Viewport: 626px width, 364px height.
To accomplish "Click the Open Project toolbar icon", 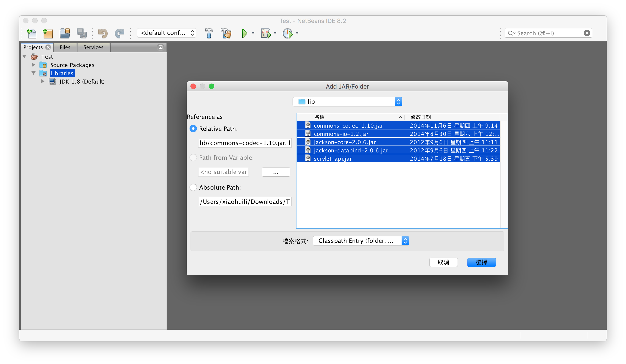I will (x=65, y=33).
